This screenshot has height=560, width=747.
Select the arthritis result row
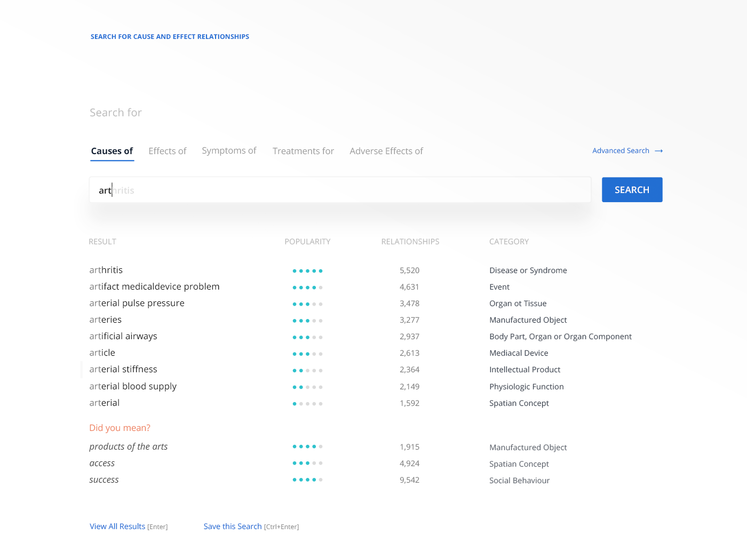(x=106, y=270)
